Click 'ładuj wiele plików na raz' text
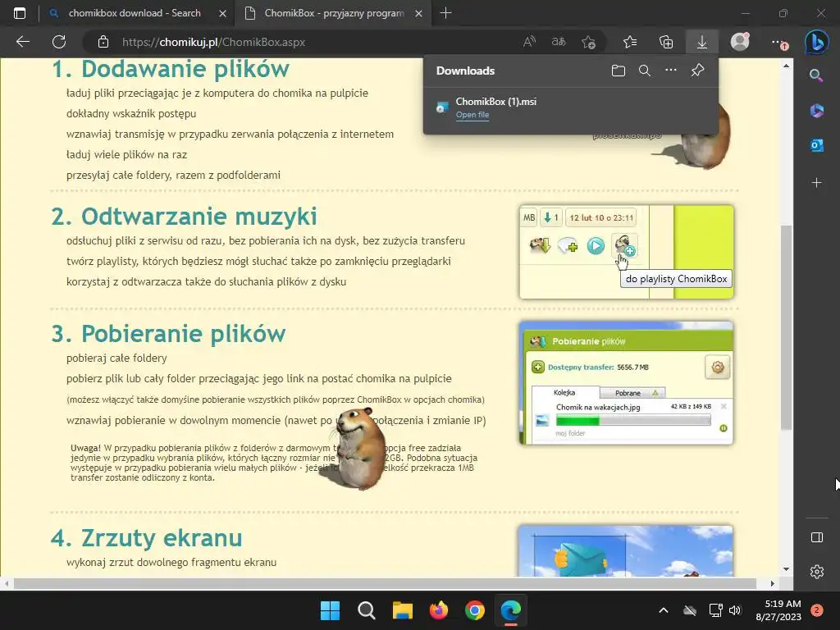The height and width of the screenshot is (630, 840). 126,155
